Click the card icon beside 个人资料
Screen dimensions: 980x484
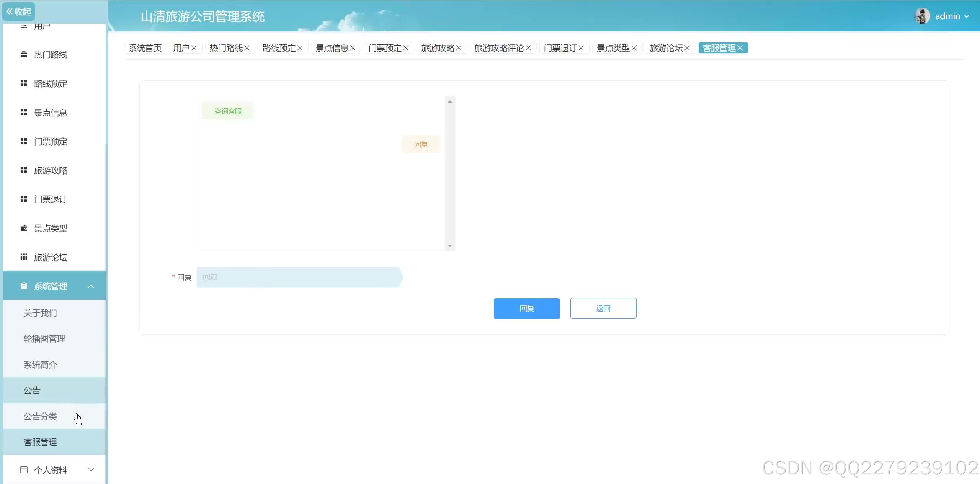click(24, 470)
